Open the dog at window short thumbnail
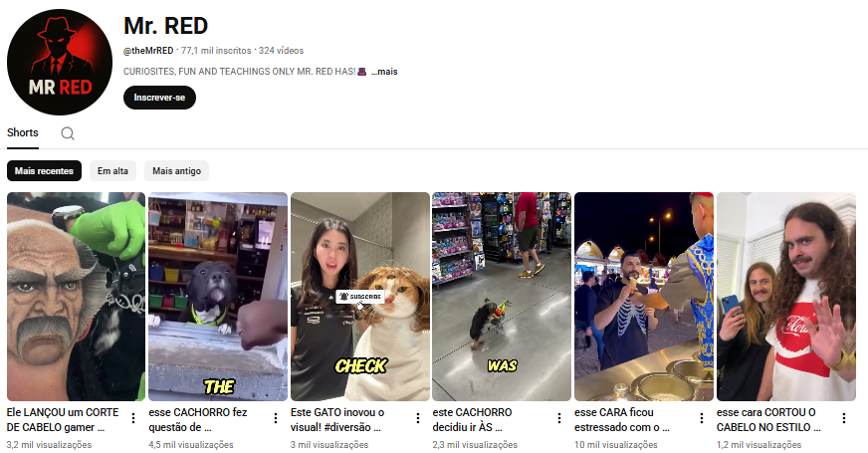The image size is (868, 453). tap(218, 297)
